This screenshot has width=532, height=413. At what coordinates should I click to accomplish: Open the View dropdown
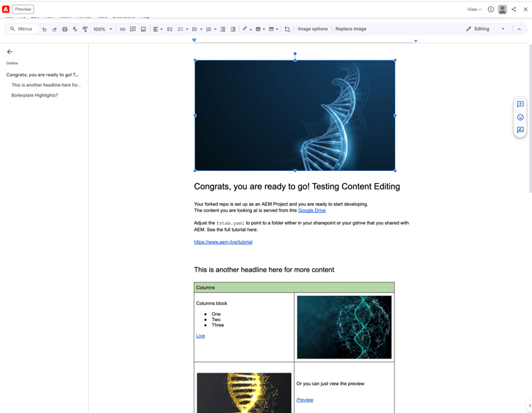[x=474, y=9]
